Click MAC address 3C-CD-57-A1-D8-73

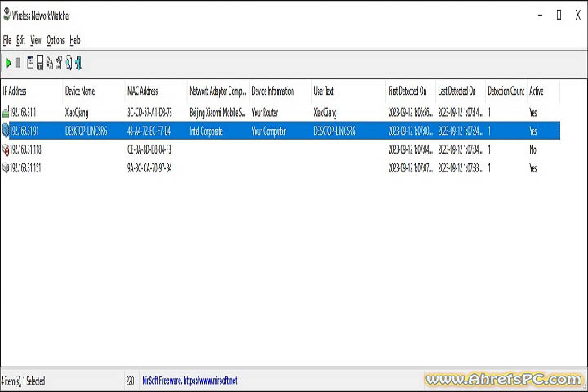(x=149, y=112)
